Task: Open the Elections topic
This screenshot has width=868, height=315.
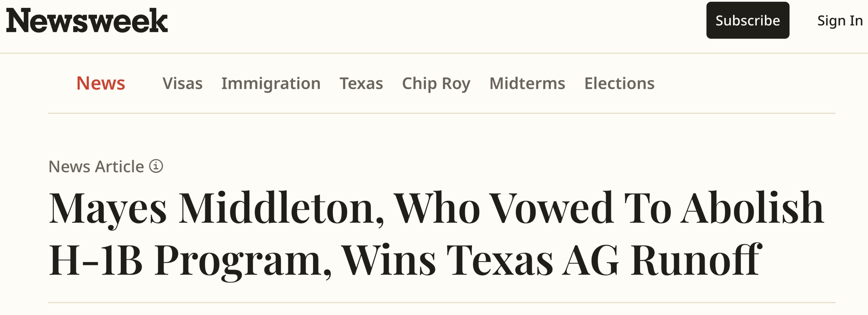Action: point(619,83)
